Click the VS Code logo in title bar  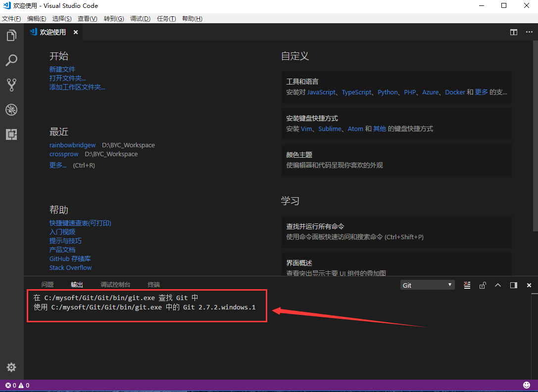[x=6, y=5]
